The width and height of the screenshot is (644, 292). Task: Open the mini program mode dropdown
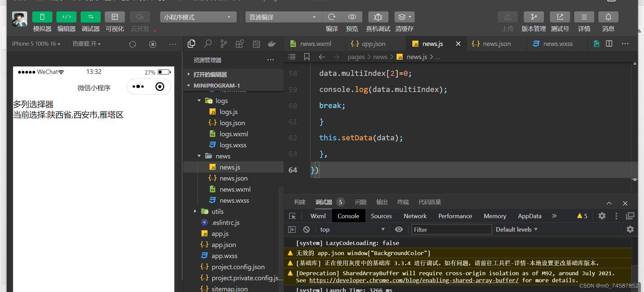click(198, 17)
